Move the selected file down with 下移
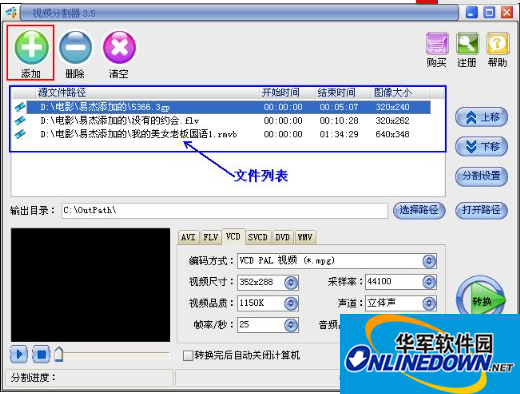This screenshot has width=520, height=394. click(481, 146)
